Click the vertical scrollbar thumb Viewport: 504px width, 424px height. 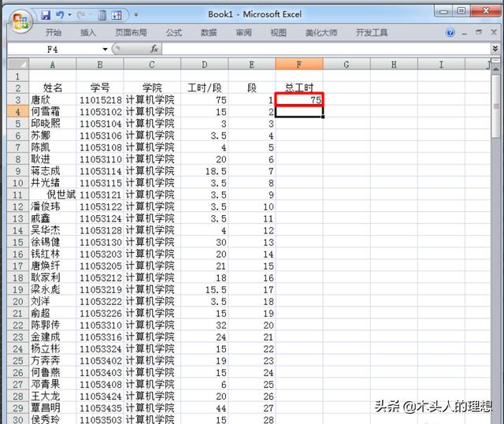(x=496, y=106)
